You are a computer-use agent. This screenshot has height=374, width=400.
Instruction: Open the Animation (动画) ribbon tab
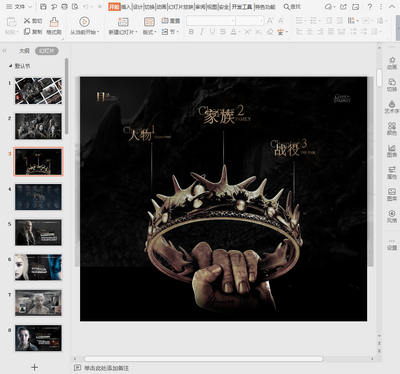[161, 7]
